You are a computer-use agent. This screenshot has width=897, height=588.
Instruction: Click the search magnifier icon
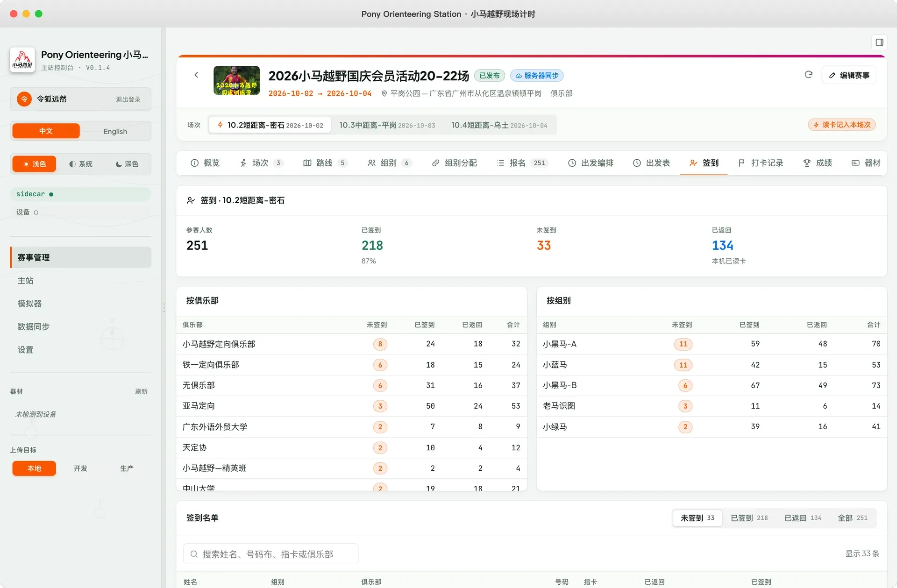click(x=194, y=554)
